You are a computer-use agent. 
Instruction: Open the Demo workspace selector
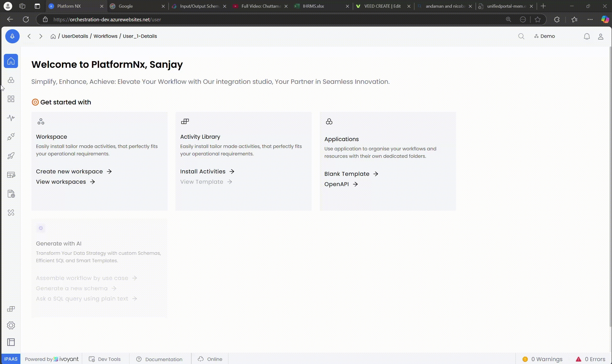point(545,36)
